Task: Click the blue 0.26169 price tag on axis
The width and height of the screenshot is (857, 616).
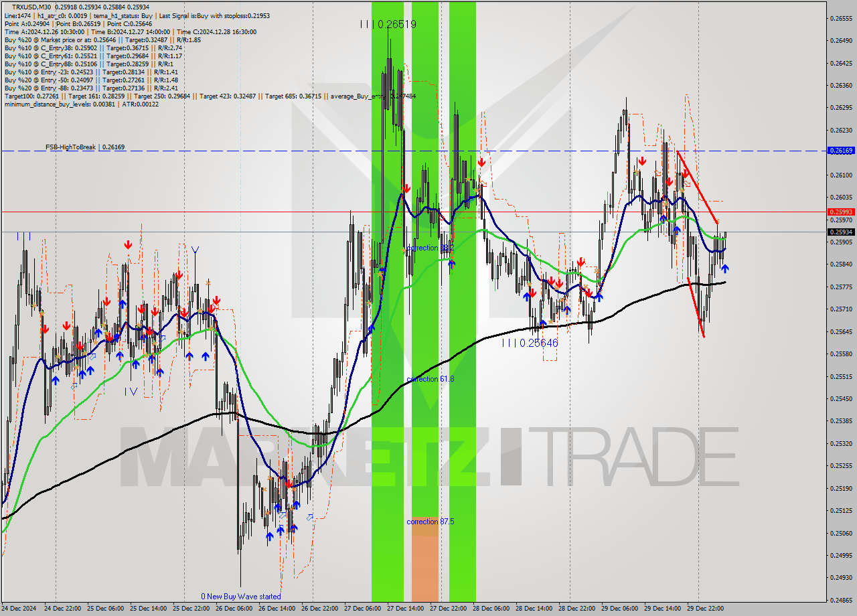Action: (x=841, y=151)
